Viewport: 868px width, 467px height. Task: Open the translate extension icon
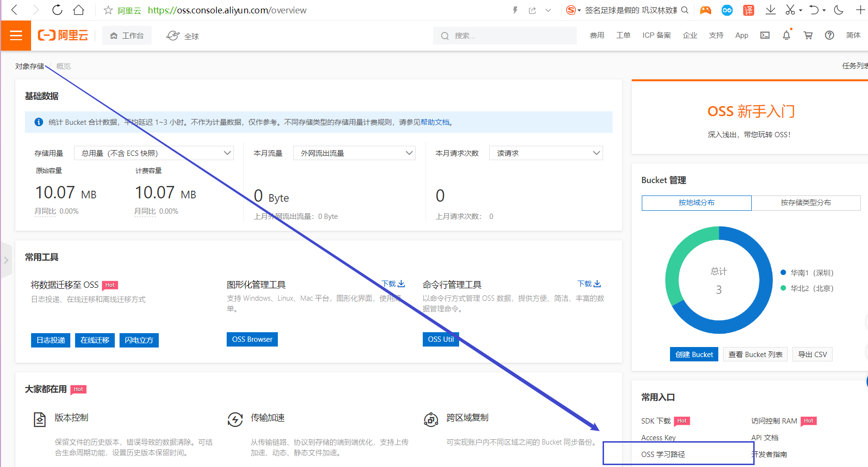748,10
